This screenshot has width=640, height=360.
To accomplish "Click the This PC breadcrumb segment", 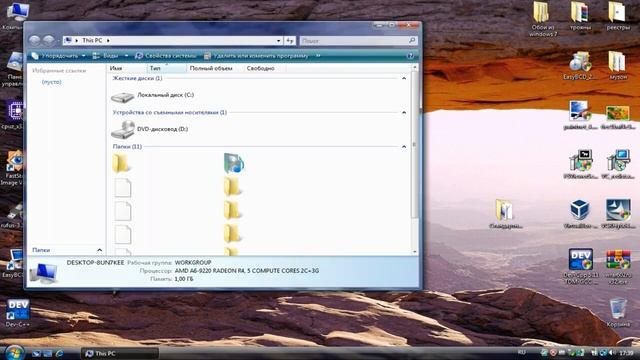I will 92,40.
